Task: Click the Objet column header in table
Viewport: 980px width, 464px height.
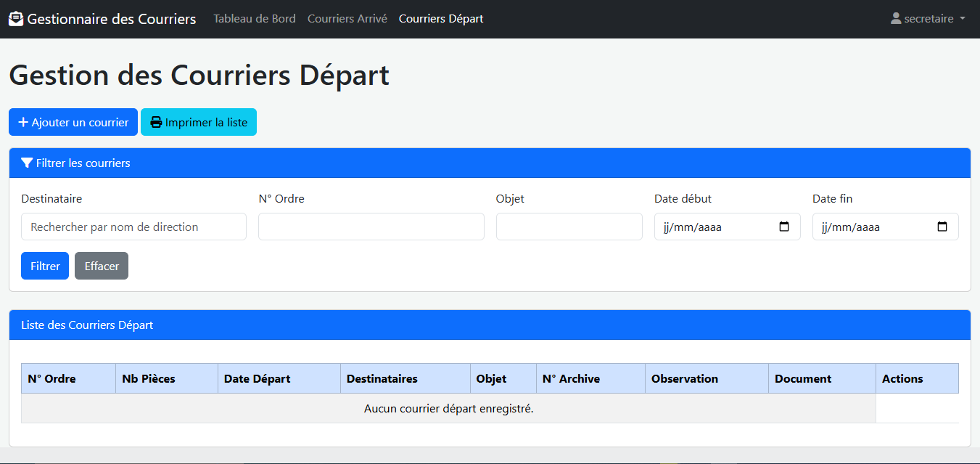Action: tap(503, 378)
